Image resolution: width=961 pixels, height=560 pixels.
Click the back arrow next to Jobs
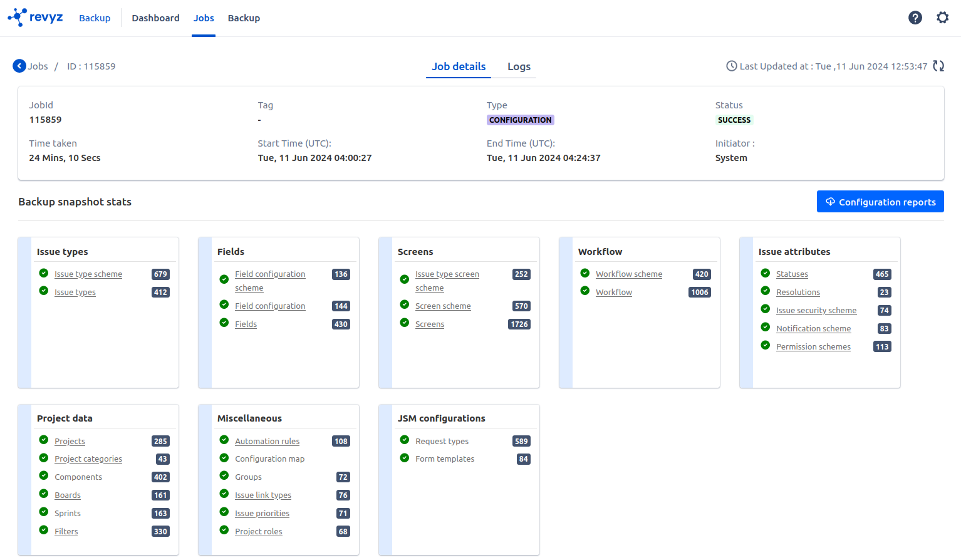tap(19, 66)
